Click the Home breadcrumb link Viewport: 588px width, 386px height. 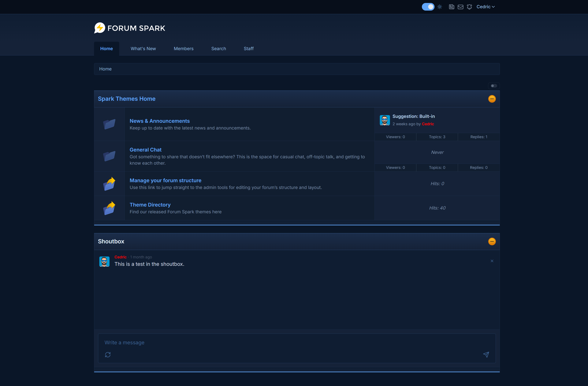pyautogui.click(x=105, y=69)
